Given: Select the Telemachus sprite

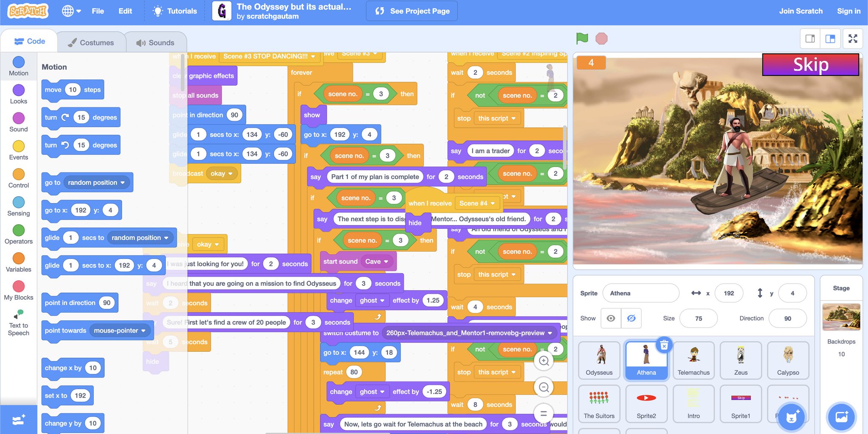Looking at the screenshot, I should pyautogui.click(x=693, y=360).
